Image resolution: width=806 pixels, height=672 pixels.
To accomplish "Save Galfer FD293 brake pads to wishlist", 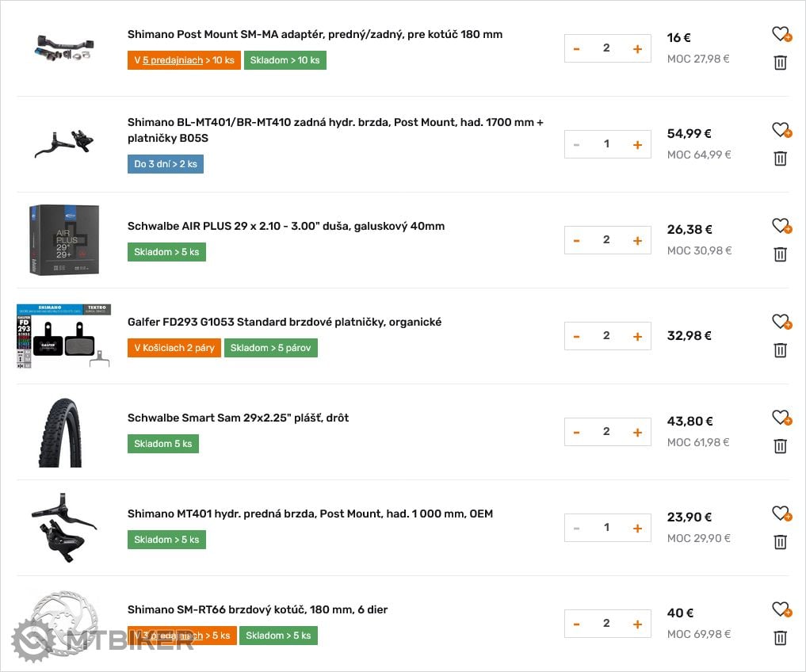I will (x=781, y=322).
